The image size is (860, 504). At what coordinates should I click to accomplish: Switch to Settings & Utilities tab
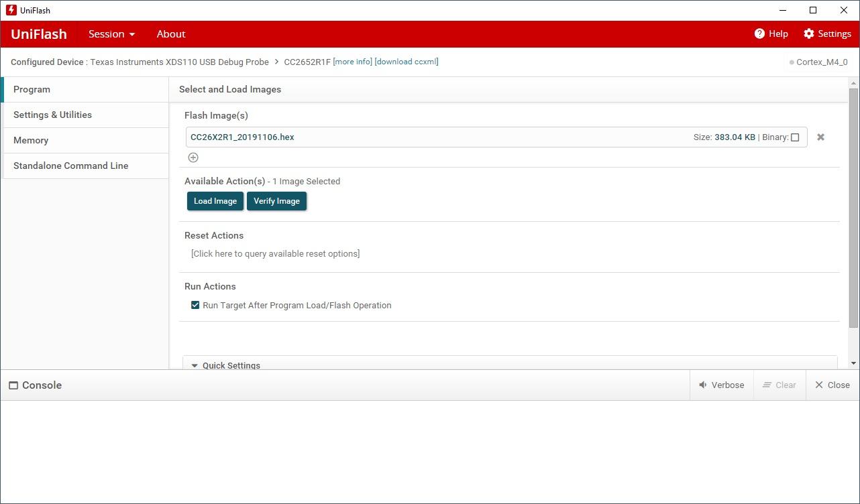click(x=86, y=115)
